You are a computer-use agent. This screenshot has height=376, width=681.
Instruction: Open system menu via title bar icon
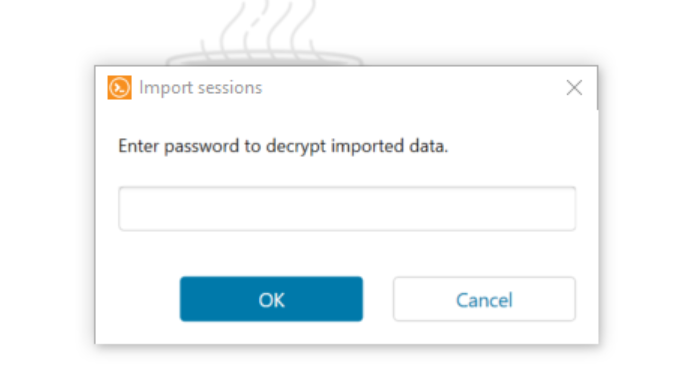(x=119, y=87)
